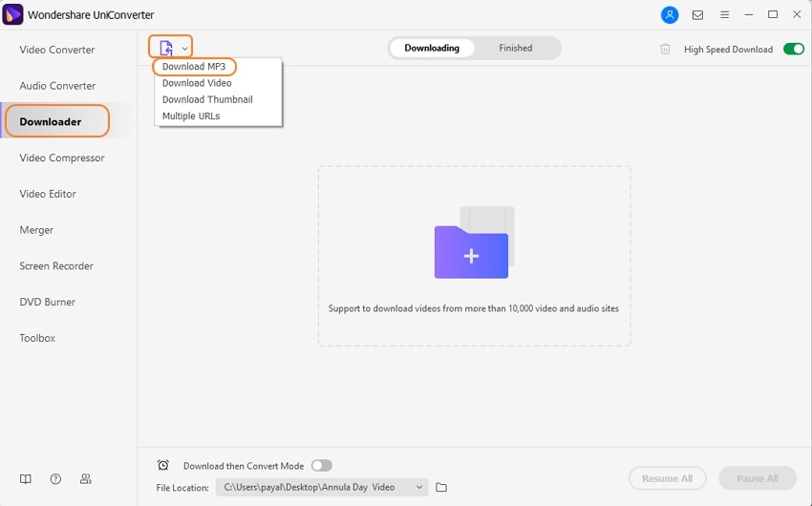Open Audio Converter in sidebar
This screenshot has height=506, width=812.
57,86
